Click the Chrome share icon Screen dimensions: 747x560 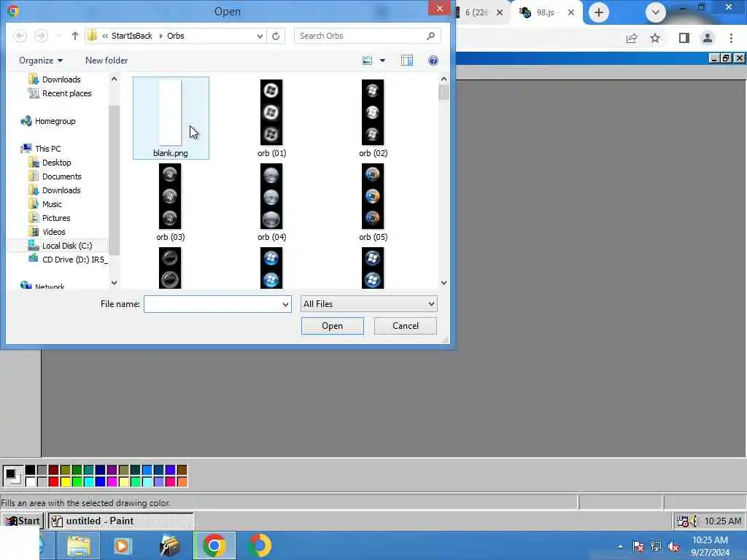point(632,38)
